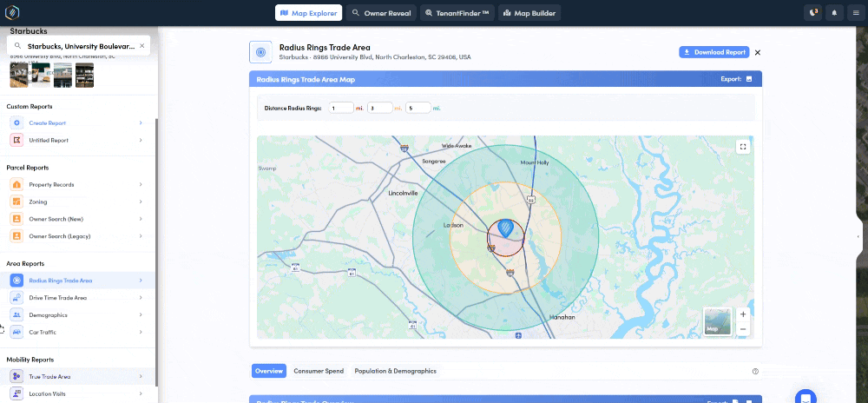Click the Create Report plus icon

[x=16, y=122]
